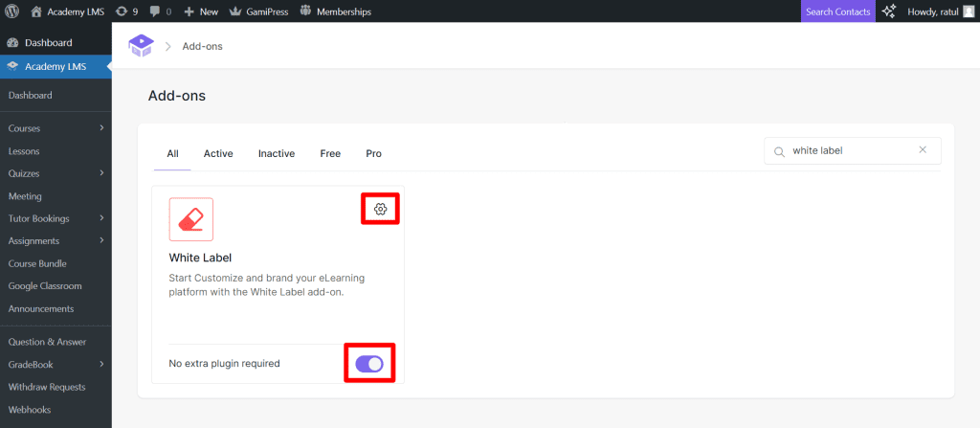Image resolution: width=980 pixels, height=428 pixels.
Task: Click the user avatar beside Howdy, ratul
Action: [x=969, y=11]
